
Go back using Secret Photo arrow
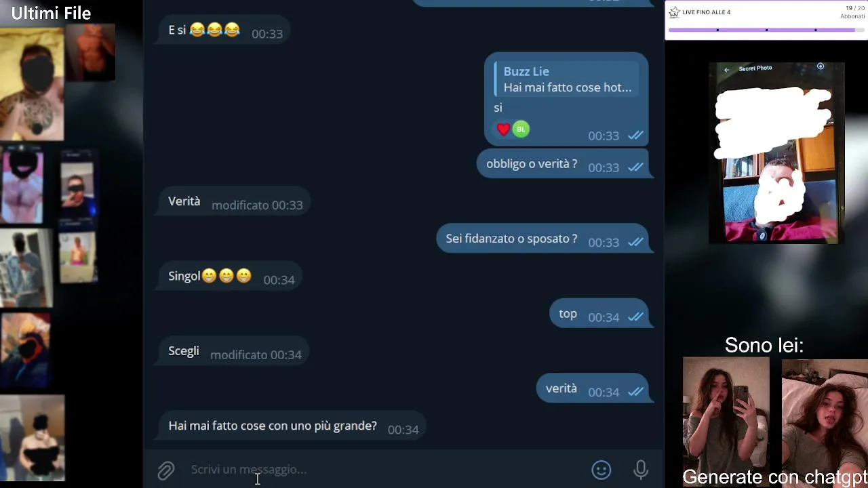pyautogui.click(x=726, y=69)
